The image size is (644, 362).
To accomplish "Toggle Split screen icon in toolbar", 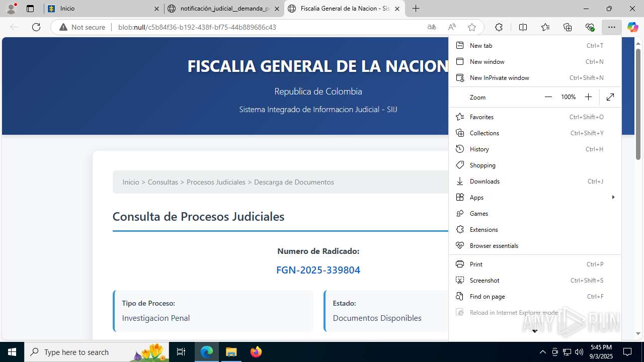I will pyautogui.click(x=523, y=27).
